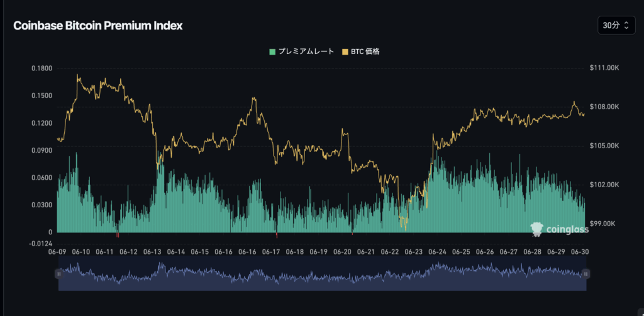
Task: Click the $105.00K right axis value
Action: coord(604,146)
